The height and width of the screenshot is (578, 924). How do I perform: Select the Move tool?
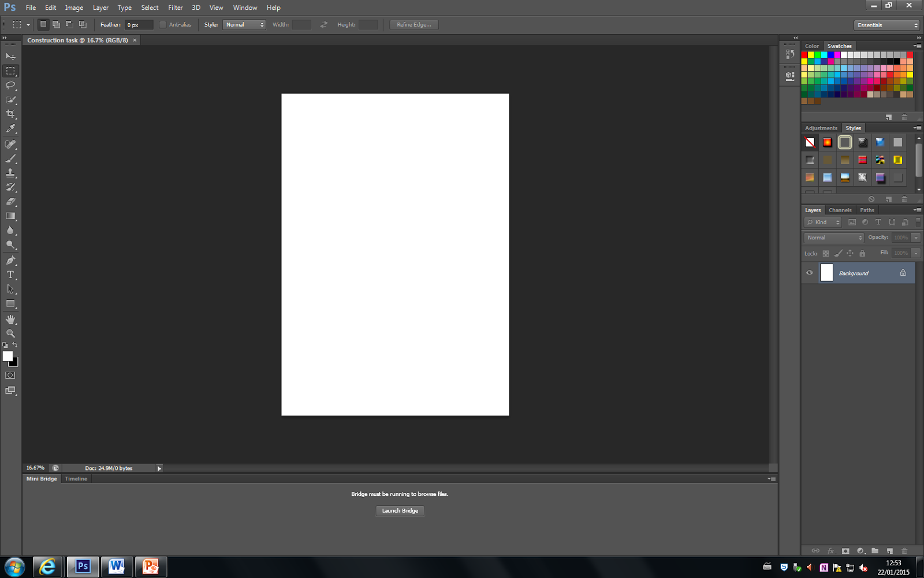tap(10, 56)
